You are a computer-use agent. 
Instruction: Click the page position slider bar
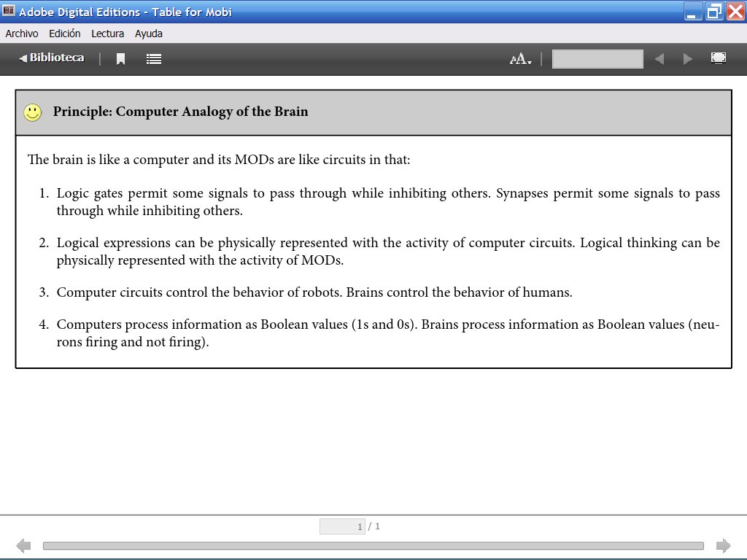tap(373, 545)
